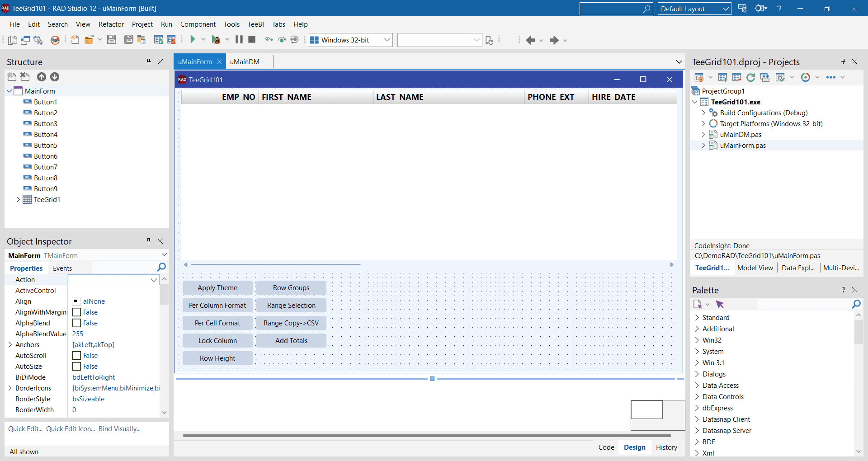Expand the uMainDM.pas project node
Viewport: 868px width, 461px height.
(x=703, y=135)
